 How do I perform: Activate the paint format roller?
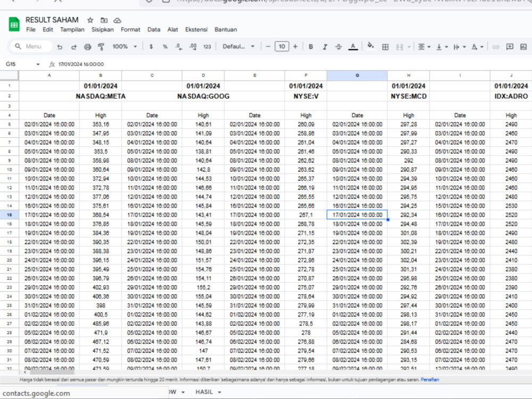coord(101,47)
